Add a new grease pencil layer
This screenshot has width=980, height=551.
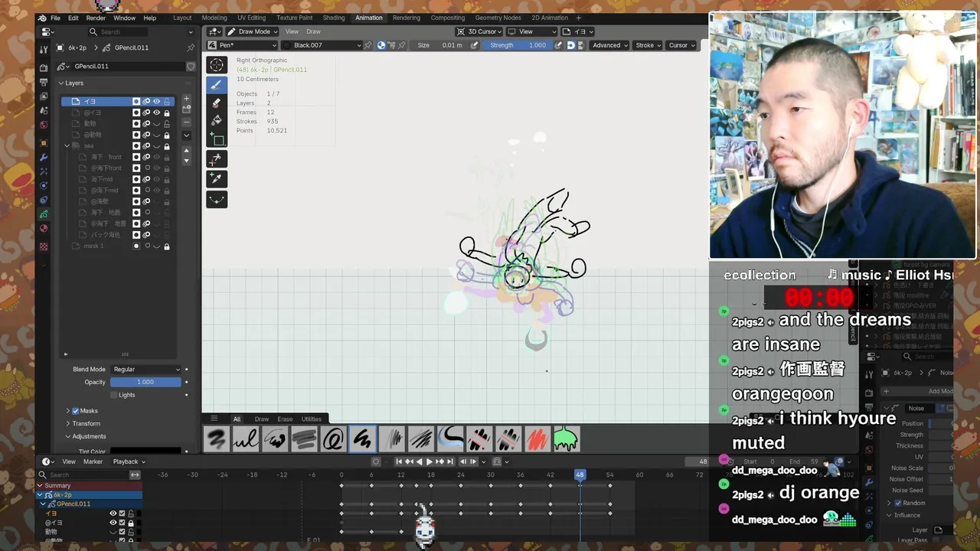186,99
